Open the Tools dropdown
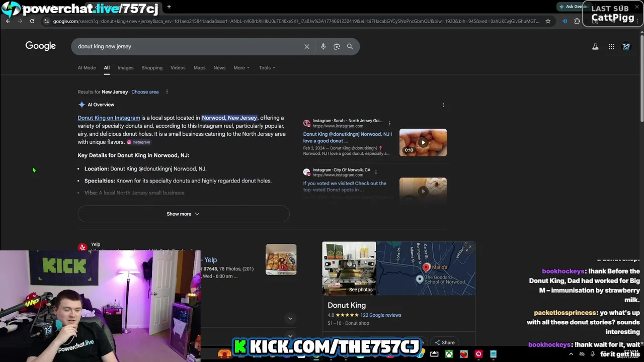644x362 pixels. click(267, 68)
